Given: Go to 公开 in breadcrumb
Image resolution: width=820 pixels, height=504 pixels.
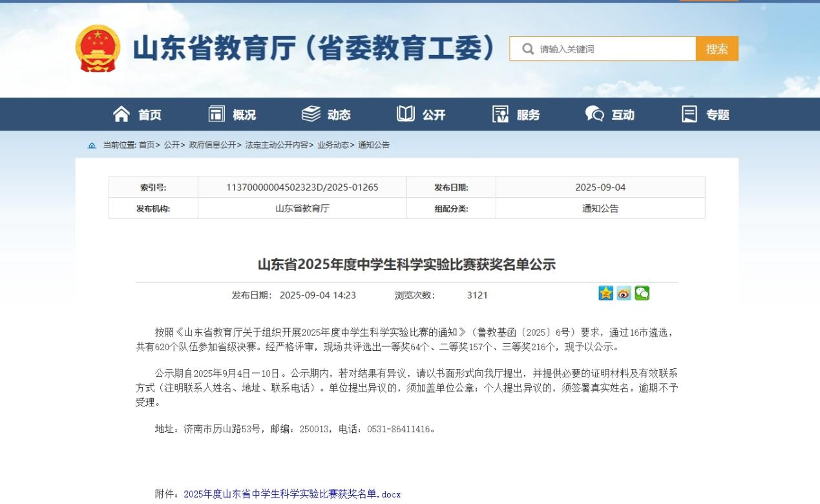Looking at the screenshot, I should [x=172, y=145].
